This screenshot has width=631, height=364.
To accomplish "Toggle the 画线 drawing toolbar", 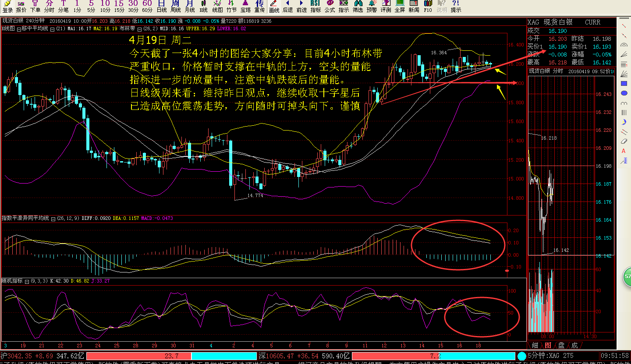I will (274, 7).
